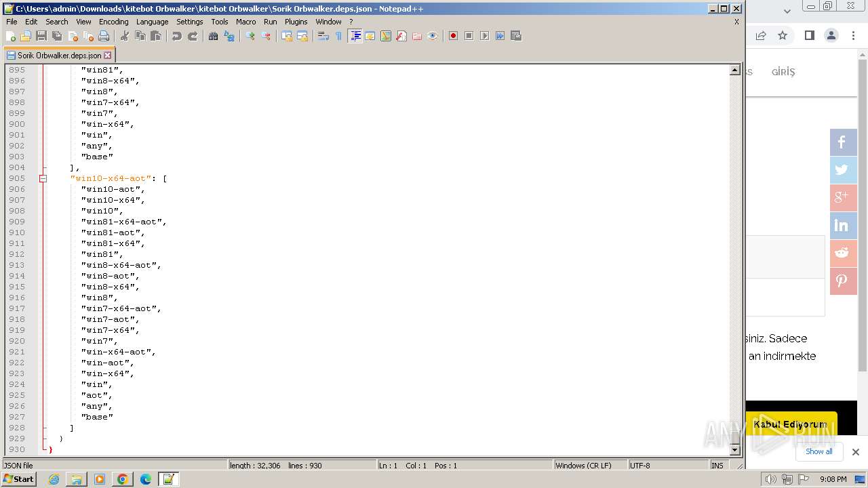Open Find with the binoculars icon

pos(214,36)
